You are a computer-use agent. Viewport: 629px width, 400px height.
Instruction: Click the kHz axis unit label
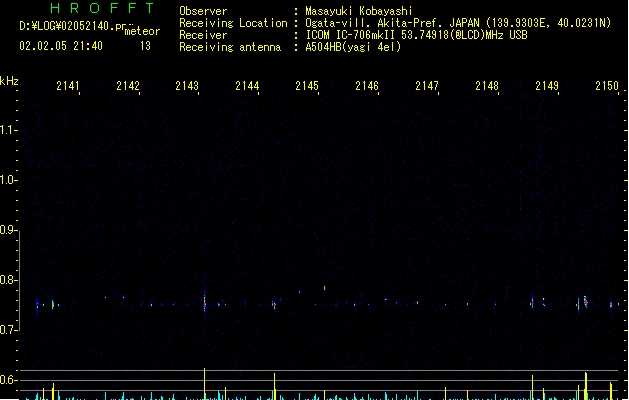coord(9,81)
